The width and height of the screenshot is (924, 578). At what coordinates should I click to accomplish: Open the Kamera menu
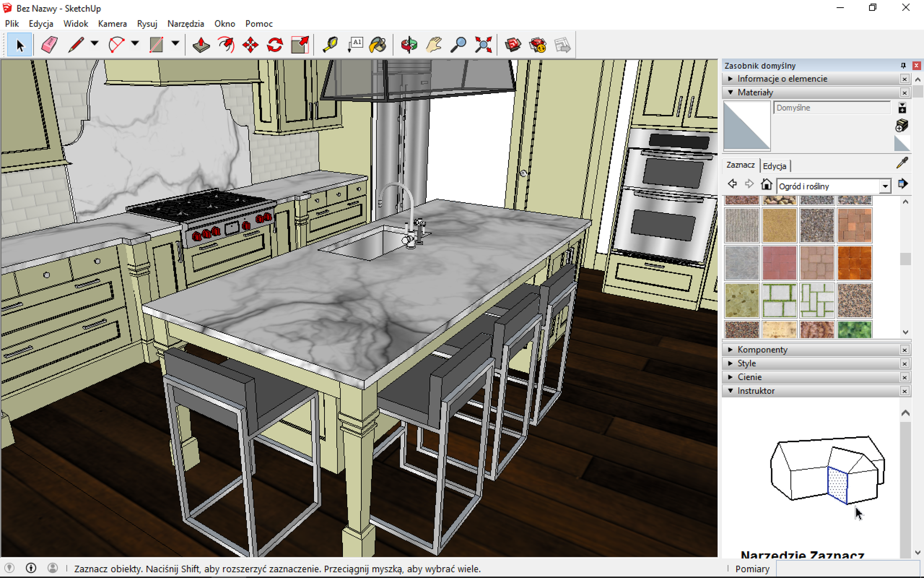click(x=112, y=24)
